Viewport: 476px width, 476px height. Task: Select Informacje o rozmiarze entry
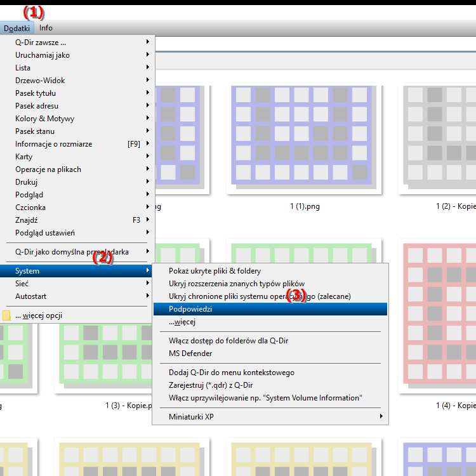coord(77,144)
